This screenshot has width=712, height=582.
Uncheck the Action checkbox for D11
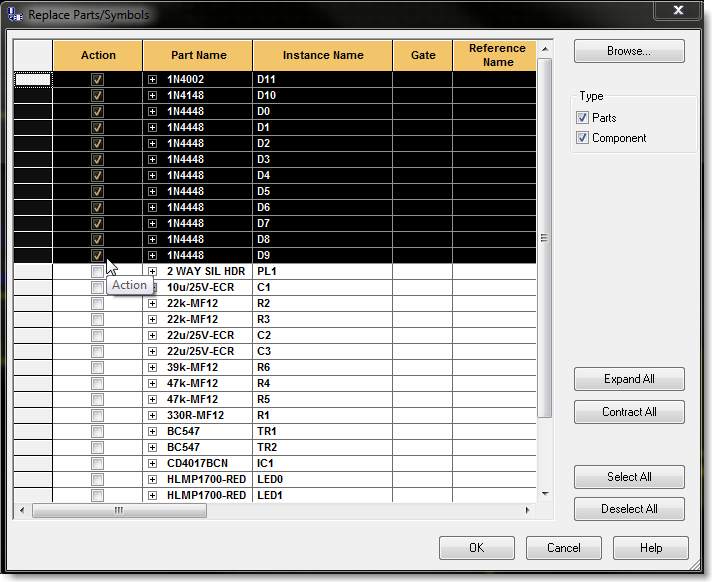point(97,79)
